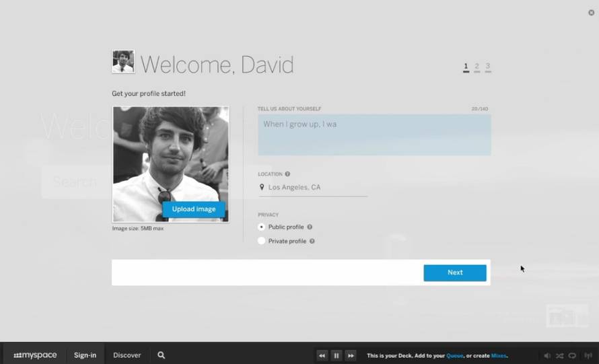599x364 pixels.
Task: Open the Mixes link in the deck
Action: pos(499,356)
